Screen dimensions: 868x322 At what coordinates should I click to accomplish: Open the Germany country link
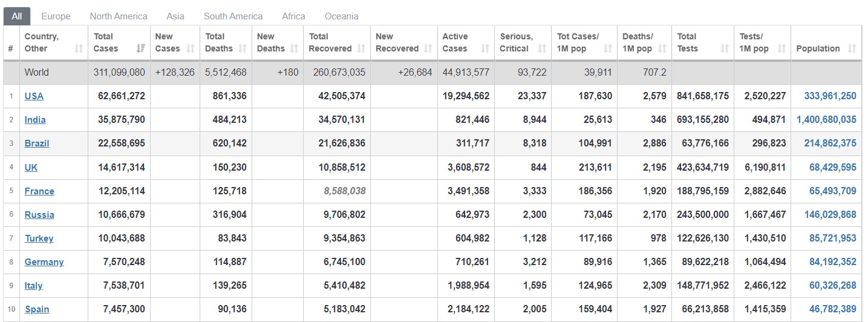44,261
